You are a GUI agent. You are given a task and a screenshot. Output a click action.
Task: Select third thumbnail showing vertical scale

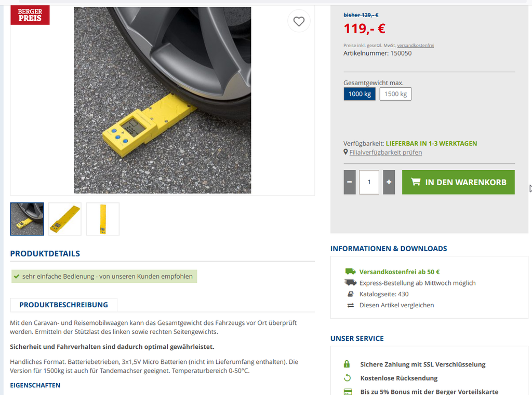(x=103, y=219)
